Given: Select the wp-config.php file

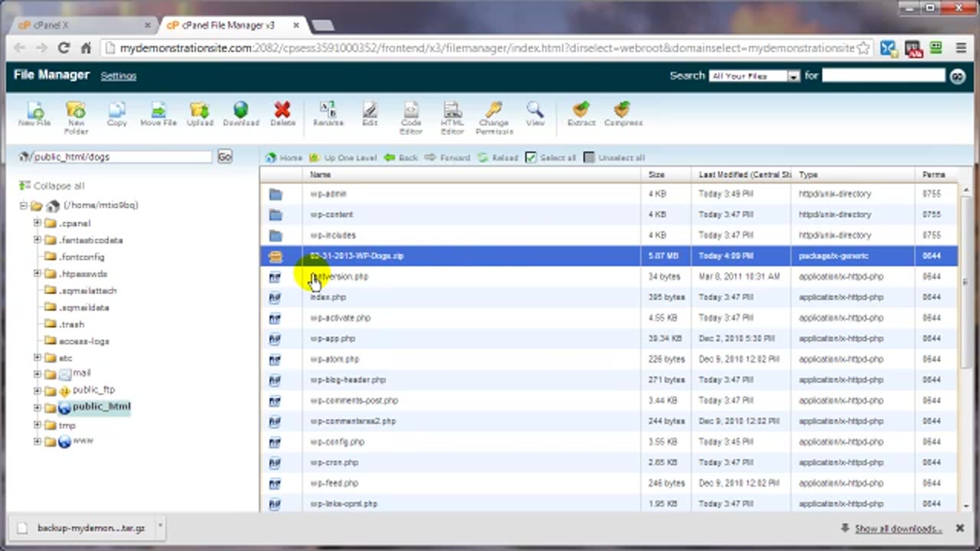Looking at the screenshot, I should [609, 442].
